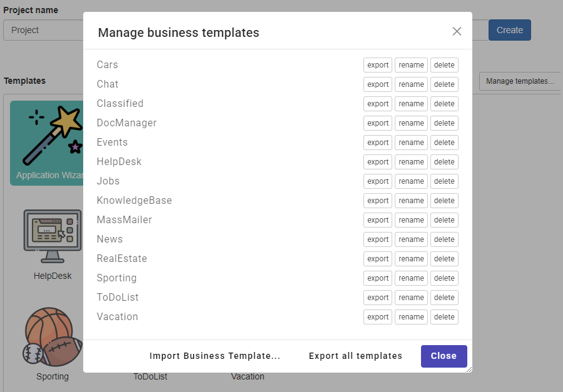Delete the Events template
This screenshot has width=563, height=392.
point(444,143)
